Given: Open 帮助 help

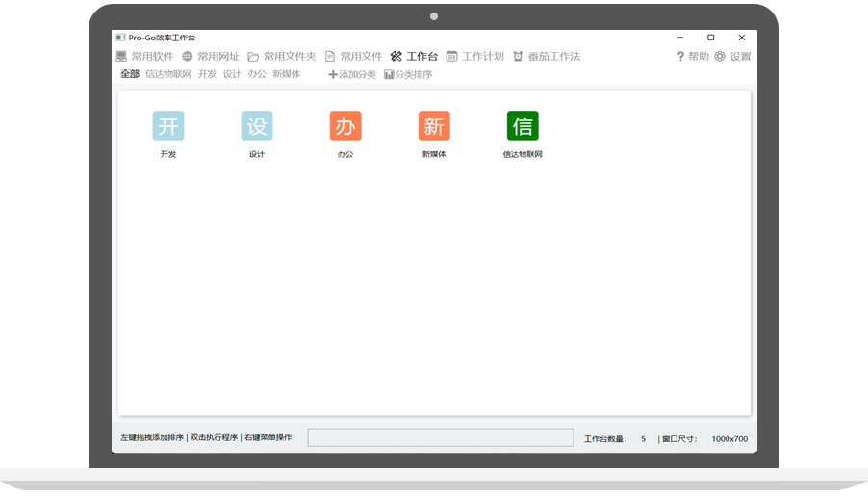Looking at the screenshot, I should pos(693,57).
